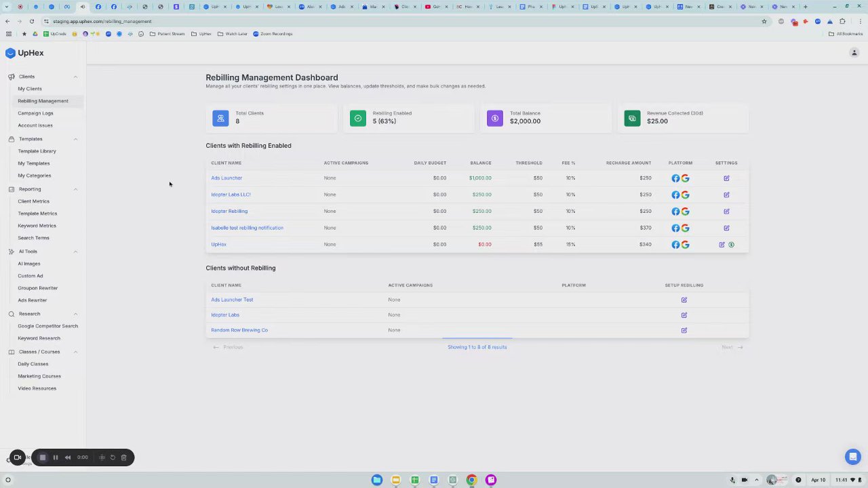Open Files app in the shelf

tap(377, 480)
